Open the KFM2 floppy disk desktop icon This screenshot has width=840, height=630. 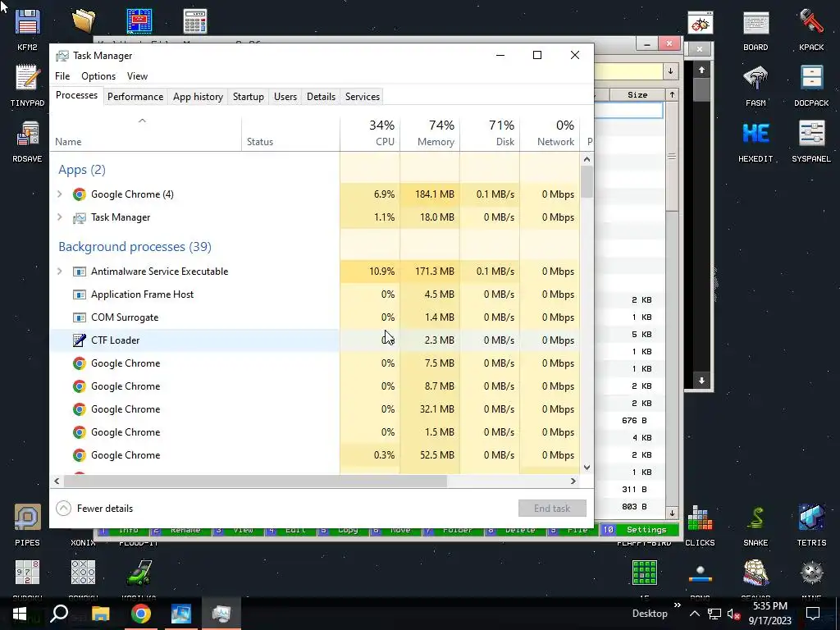click(x=27, y=22)
